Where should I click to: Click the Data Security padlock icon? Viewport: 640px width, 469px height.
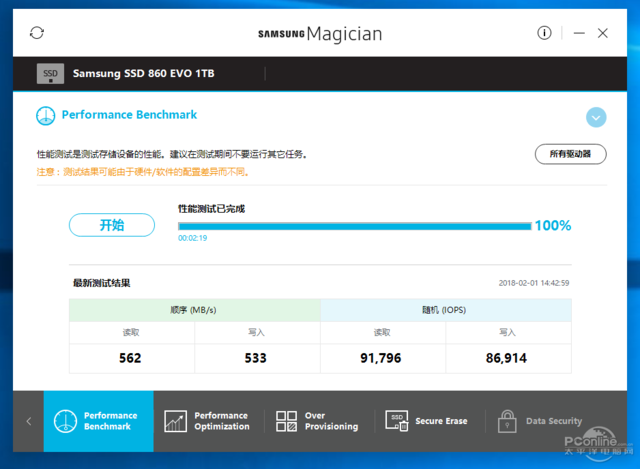point(507,421)
